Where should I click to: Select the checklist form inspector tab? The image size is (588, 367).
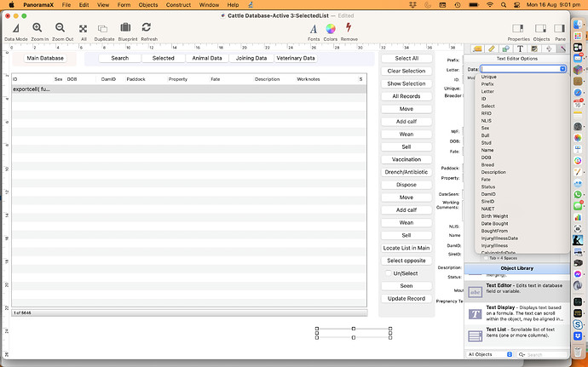[534, 49]
